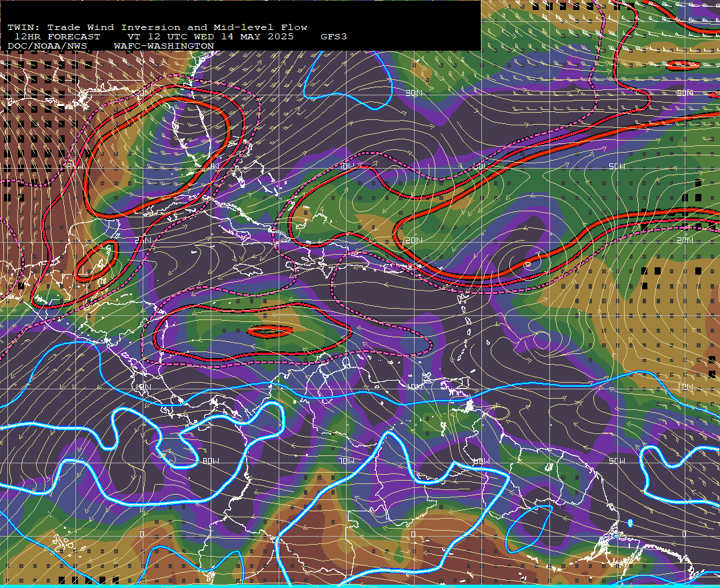
Task: Click the "20N" label at the map's right edge
Action: (x=685, y=240)
